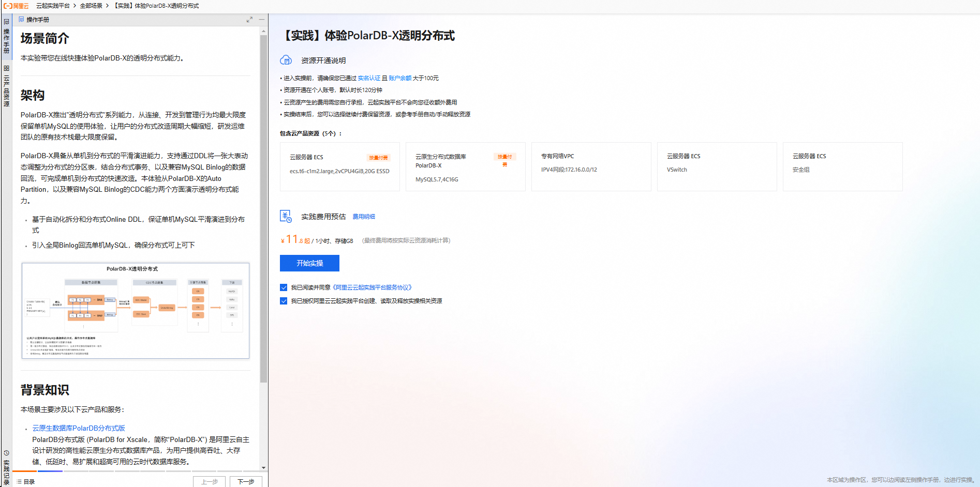Screen dimensions: 980x487
Task: Click the 下一步 next-step button
Action: pyautogui.click(x=246, y=482)
